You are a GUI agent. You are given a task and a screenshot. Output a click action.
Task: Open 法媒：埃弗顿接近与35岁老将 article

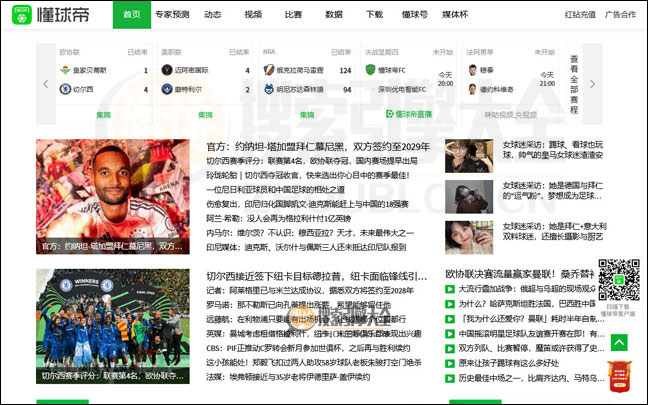pos(288,377)
